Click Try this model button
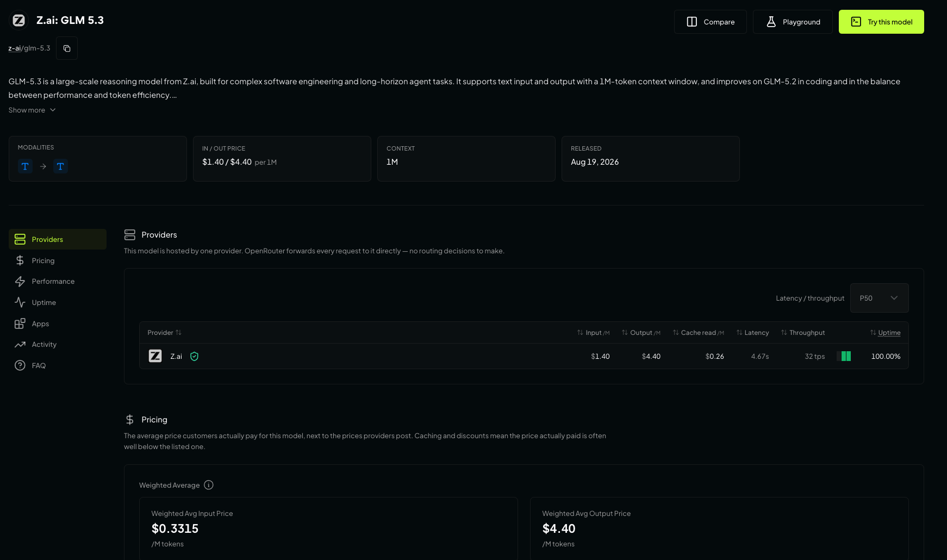947x560 pixels. 881,22
